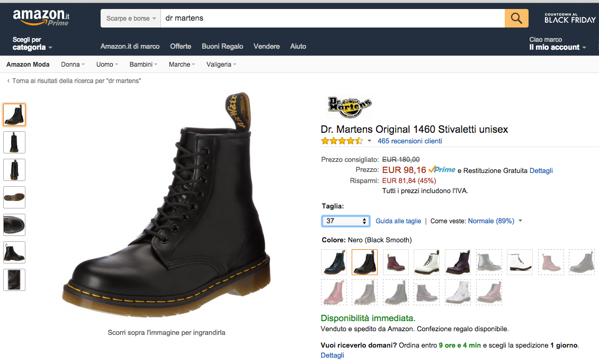This screenshot has height=364, width=599.
Task: Go to Amazon Moda section
Action: tap(28, 65)
